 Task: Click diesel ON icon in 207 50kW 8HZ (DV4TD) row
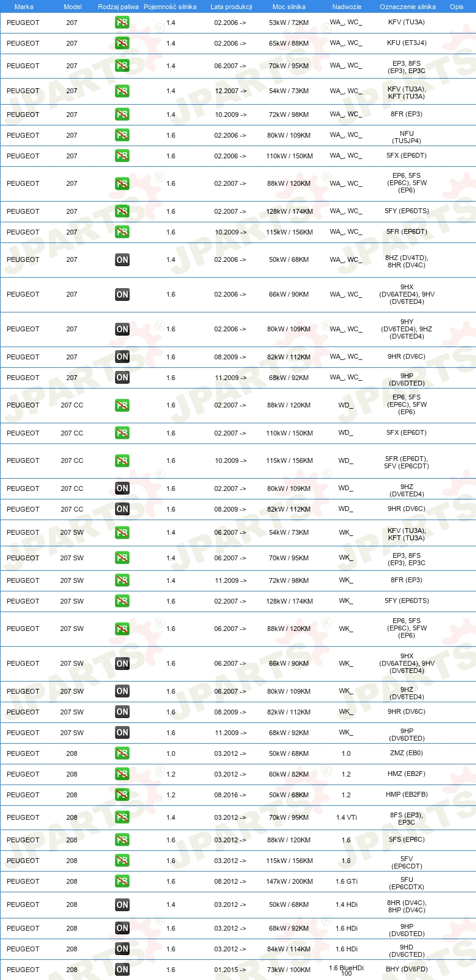(122, 259)
